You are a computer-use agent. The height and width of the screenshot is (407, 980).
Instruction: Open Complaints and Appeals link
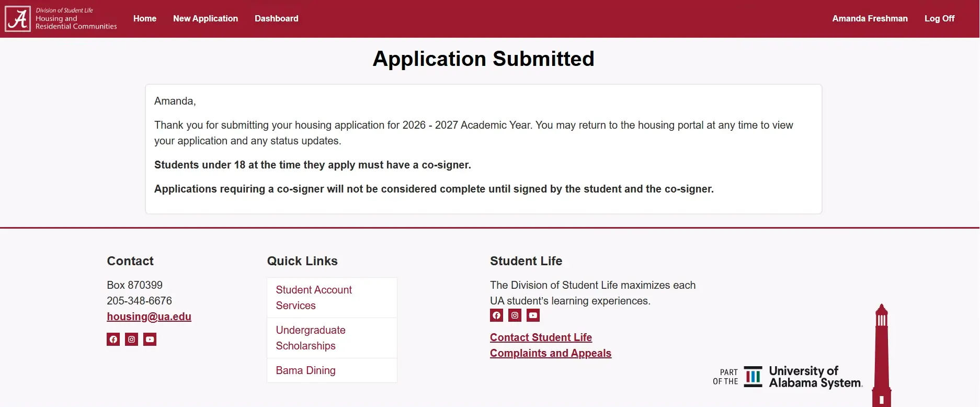[550, 353]
